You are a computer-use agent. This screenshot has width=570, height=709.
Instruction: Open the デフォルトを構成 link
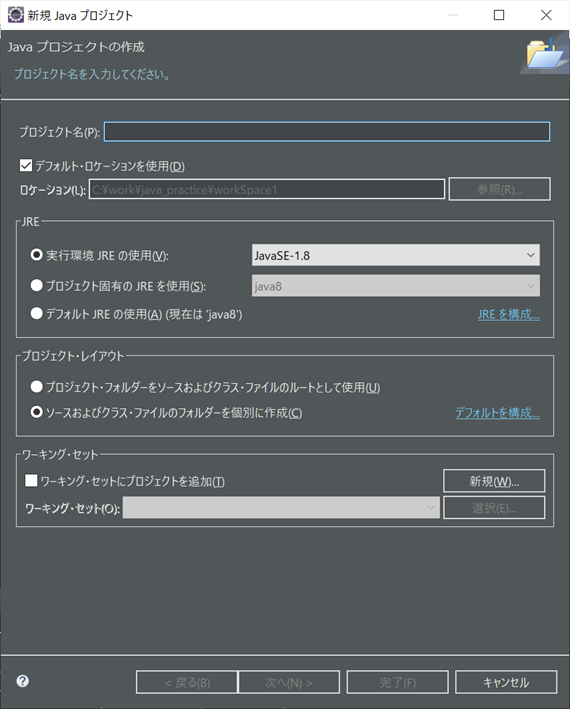click(x=497, y=413)
